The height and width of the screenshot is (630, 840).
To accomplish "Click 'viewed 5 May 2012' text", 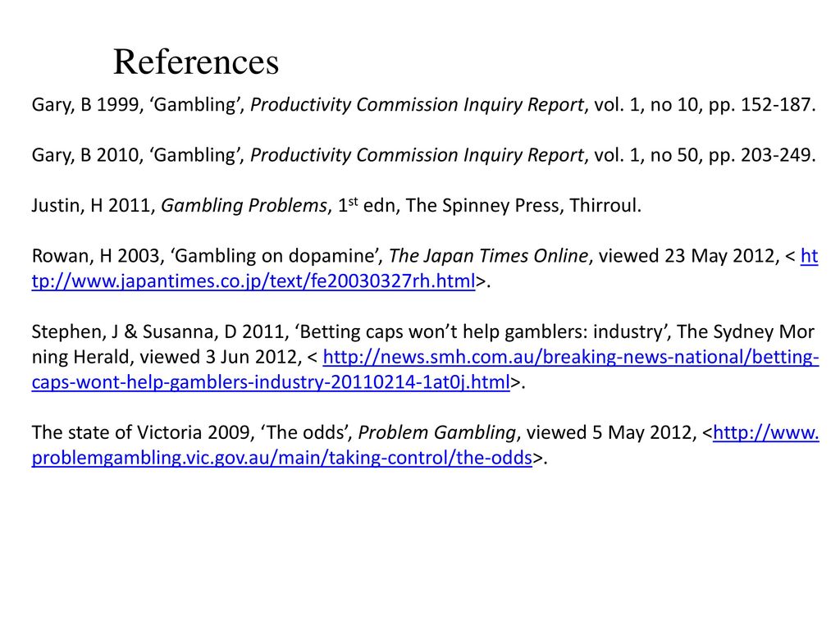I will pyautogui.click(x=611, y=432).
